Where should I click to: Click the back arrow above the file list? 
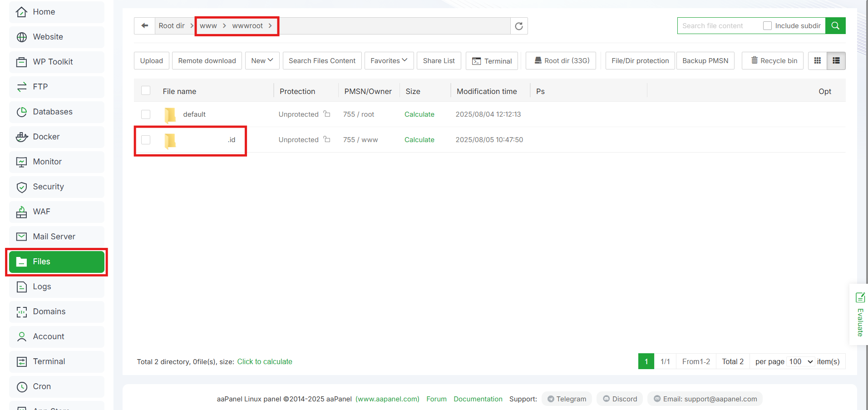click(144, 26)
